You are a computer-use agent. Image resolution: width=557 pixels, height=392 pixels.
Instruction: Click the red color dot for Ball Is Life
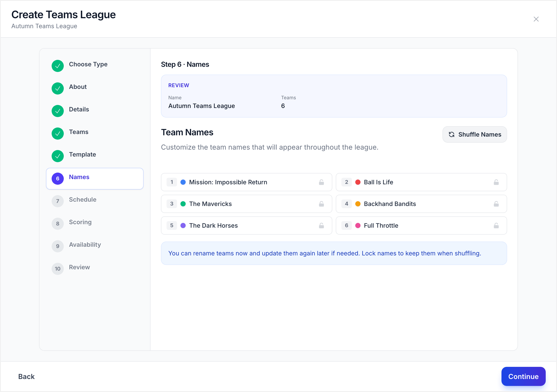point(358,182)
